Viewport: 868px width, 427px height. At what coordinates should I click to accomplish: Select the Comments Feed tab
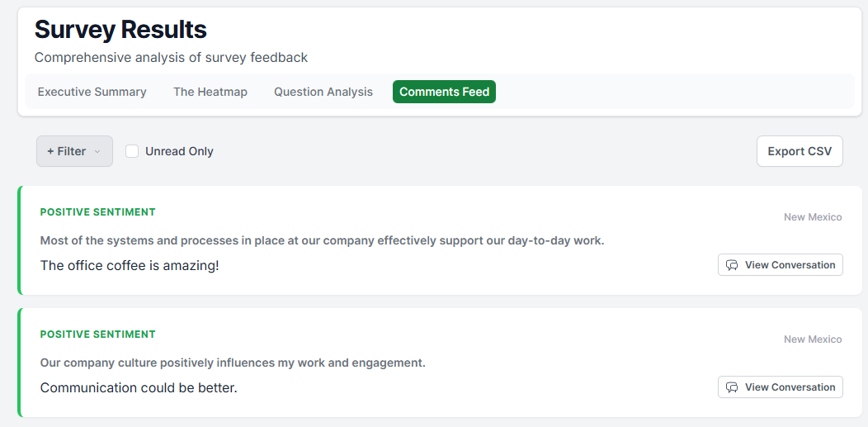click(444, 92)
